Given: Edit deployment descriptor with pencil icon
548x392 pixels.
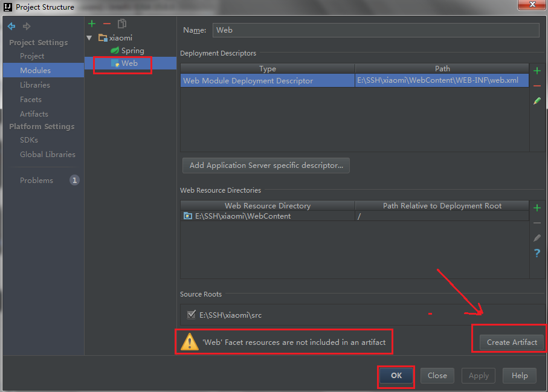Looking at the screenshot, I should [537, 101].
